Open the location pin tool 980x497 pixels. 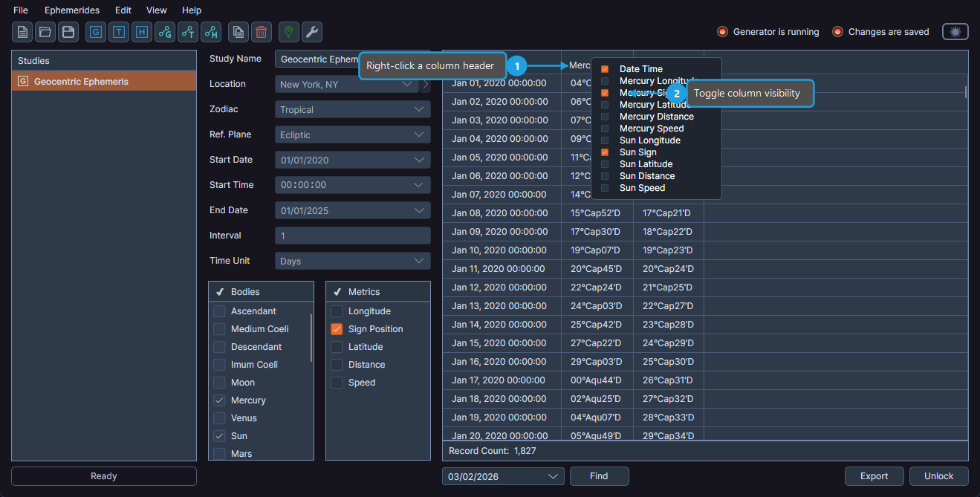click(x=289, y=32)
